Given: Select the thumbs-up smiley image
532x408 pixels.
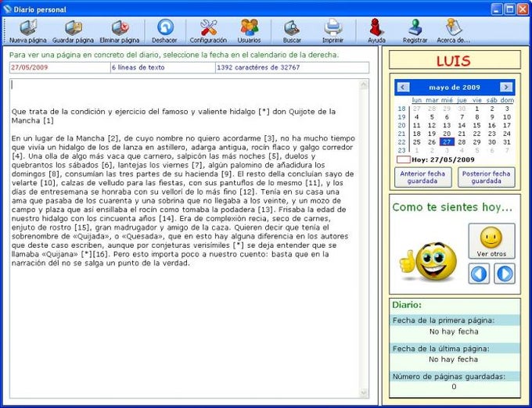Looking at the screenshot, I should point(428,262).
